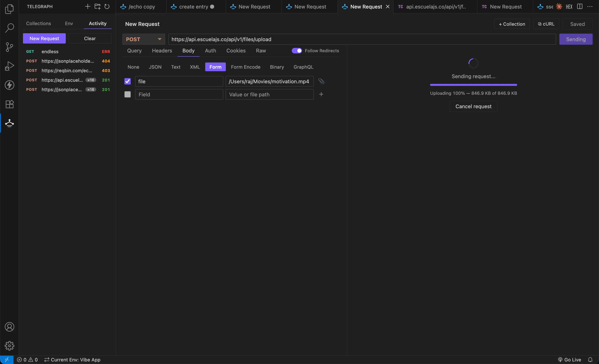
Task: Click the request URL field
Action: 362,39
